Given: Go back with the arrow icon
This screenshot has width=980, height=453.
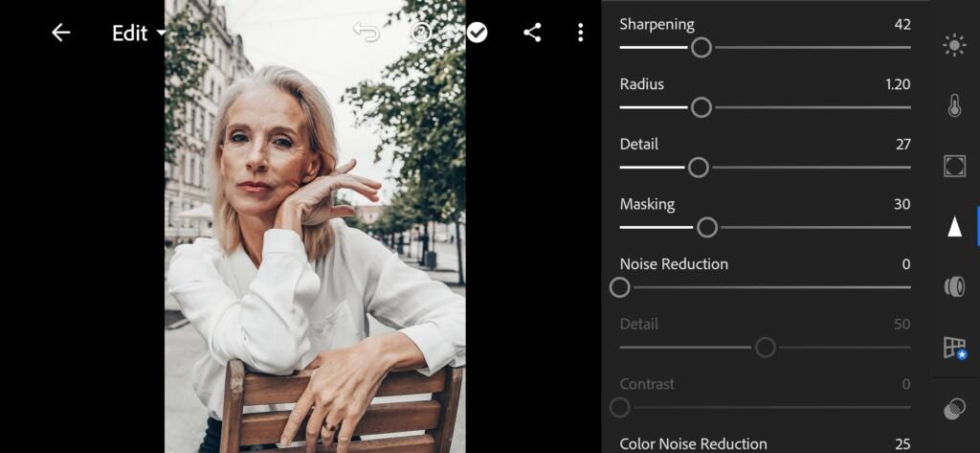Looking at the screenshot, I should (60, 33).
